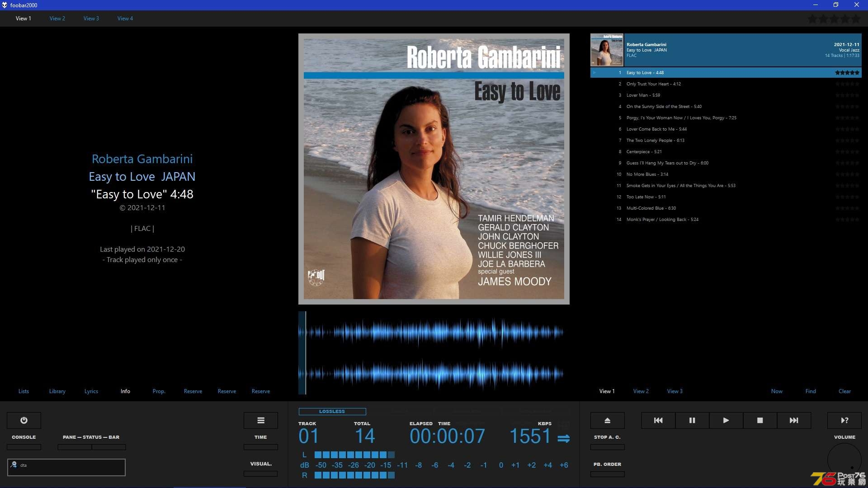Seek within the waveform seekbar
This screenshot has height=488, width=868.
coord(434,353)
